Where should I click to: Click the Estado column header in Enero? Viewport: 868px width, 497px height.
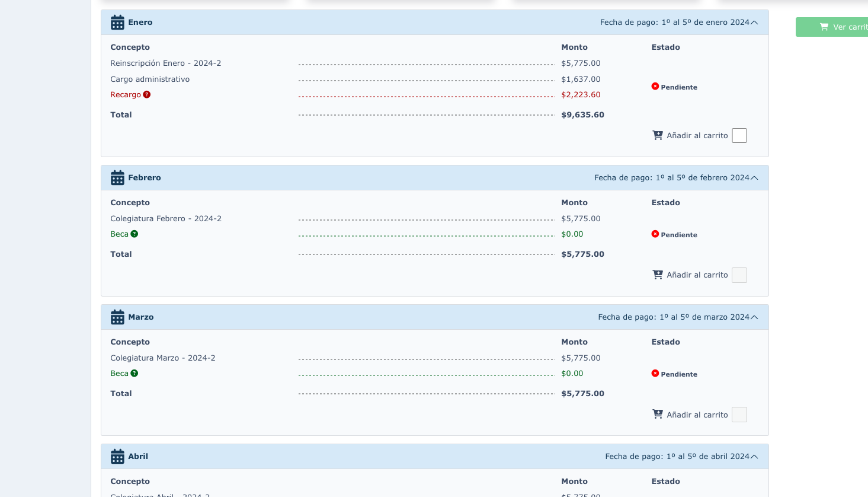(x=665, y=47)
